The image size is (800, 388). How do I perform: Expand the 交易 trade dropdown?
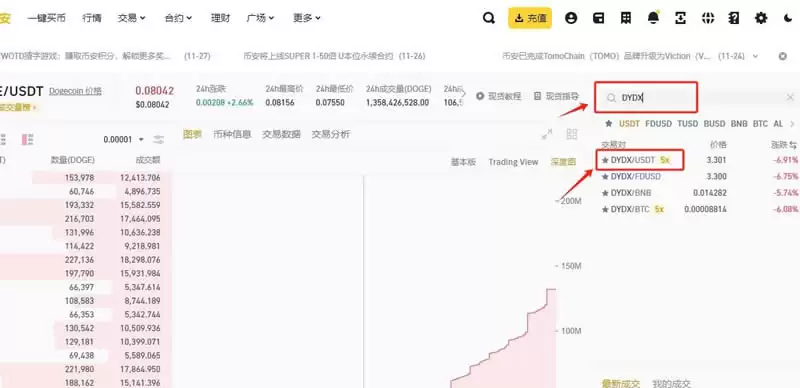(132, 18)
